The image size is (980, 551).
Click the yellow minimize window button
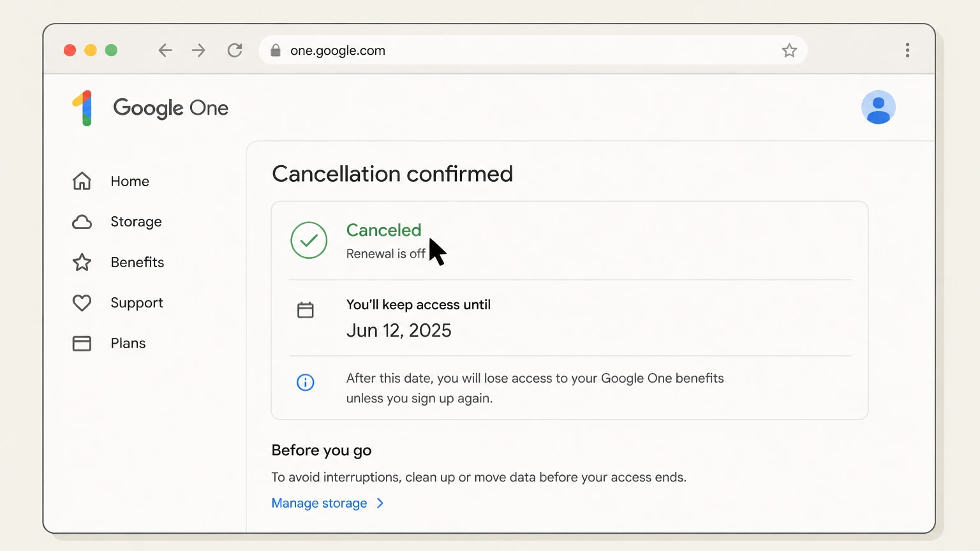pos(91,50)
